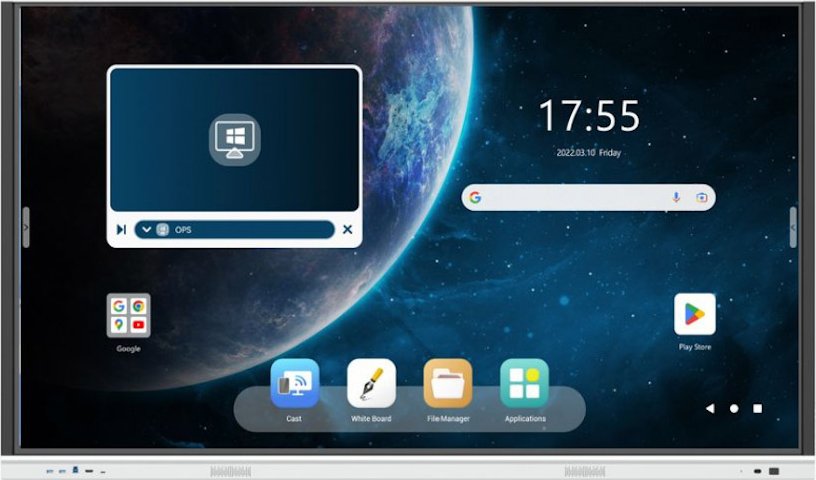Open the Google apps folder

pos(128,316)
